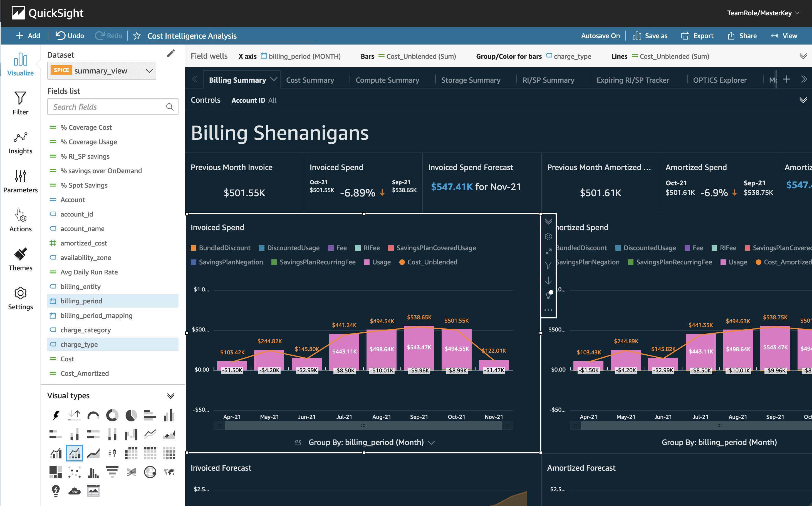Click green SavingsPlanRecurringFee swatch, Invoiced Spend legend
Image resolution: width=812 pixels, height=506 pixels.
tap(274, 262)
